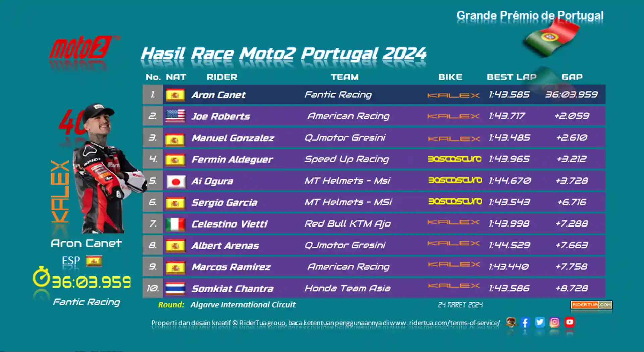The width and height of the screenshot is (644, 352).
Task: Click the RIDERTUA.COM logo badge
Action: coord(592,305)
